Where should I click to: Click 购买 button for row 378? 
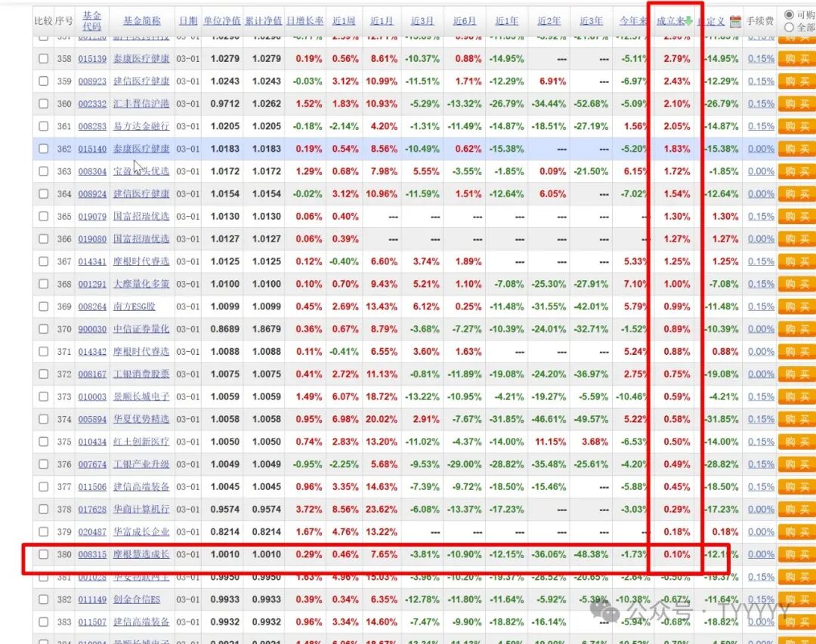pyautogui.click(x=797, y=510)
